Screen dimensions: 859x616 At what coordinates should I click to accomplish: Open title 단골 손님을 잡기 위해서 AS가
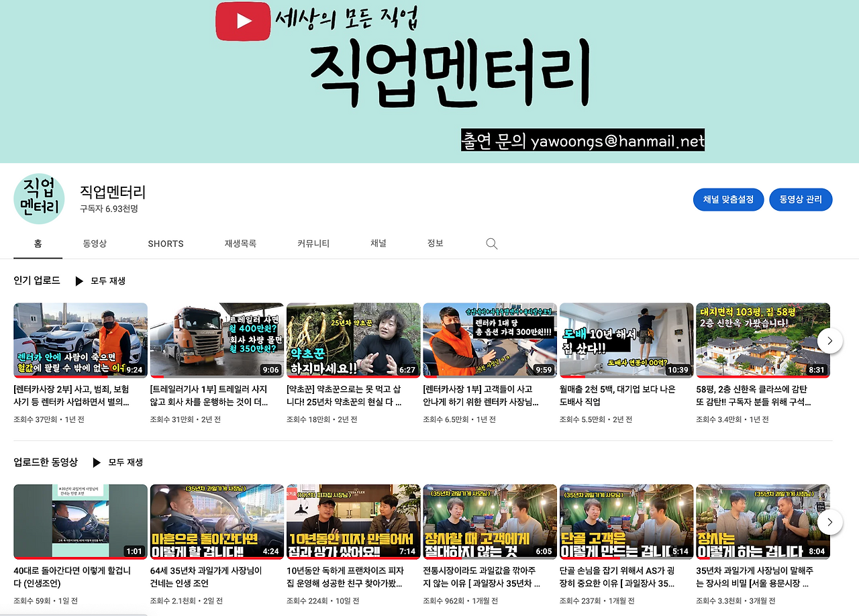618,576
